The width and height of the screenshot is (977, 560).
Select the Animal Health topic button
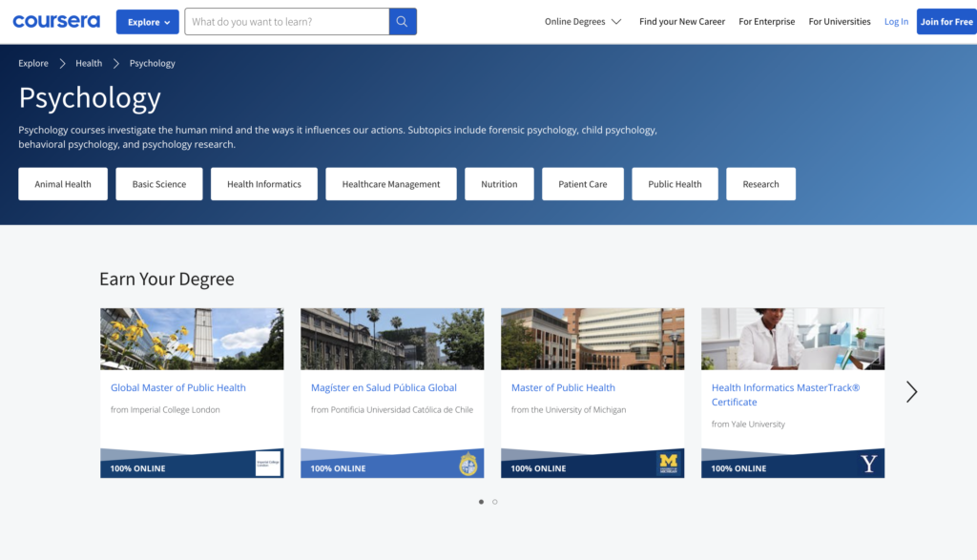pos(63,184)
